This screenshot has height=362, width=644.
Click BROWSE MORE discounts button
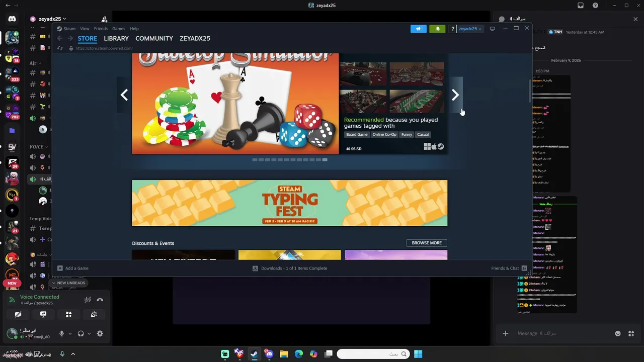pyautogui.click(x=427, y=243)
